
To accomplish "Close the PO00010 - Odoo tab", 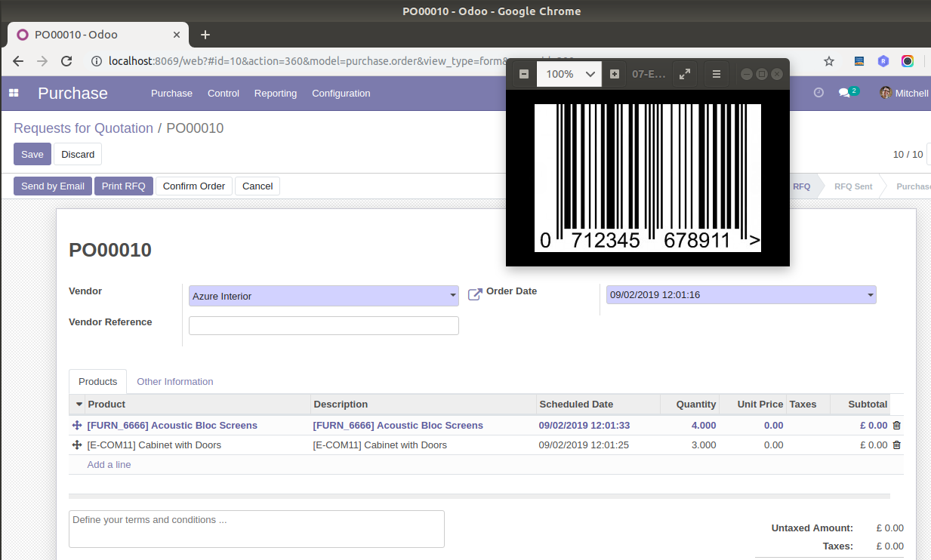I will pos(177,35).
